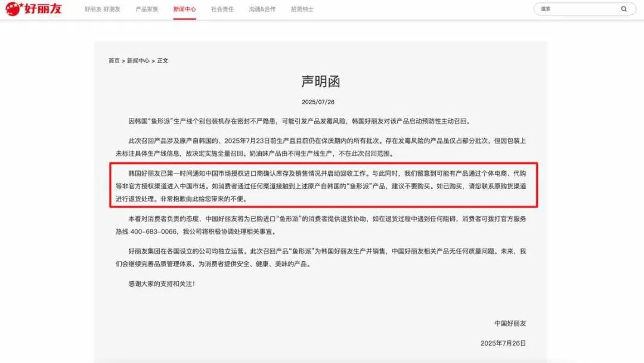Viewport: 644px width, 363px height.
Task: Click the 2025年7月26日 date at bottom
Action: pyautogui.click(x=503, y=343)
